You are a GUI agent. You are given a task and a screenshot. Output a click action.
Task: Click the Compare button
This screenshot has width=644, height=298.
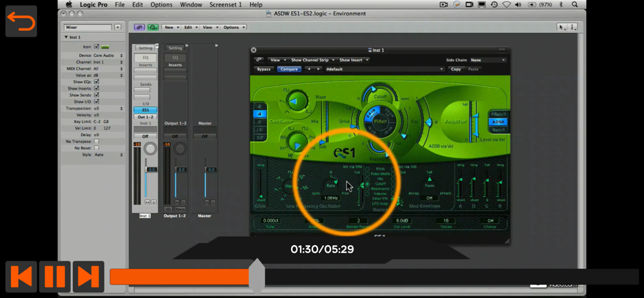[x=289, y=69]
